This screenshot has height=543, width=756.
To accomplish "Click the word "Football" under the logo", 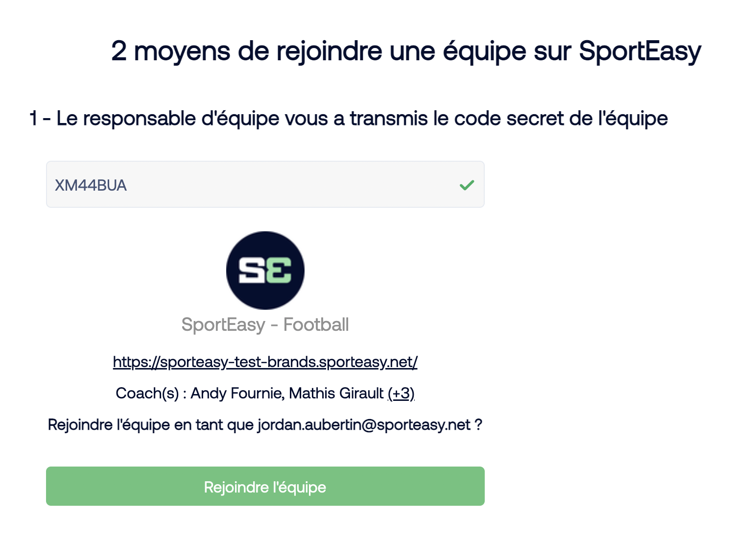I will point(316,324).
